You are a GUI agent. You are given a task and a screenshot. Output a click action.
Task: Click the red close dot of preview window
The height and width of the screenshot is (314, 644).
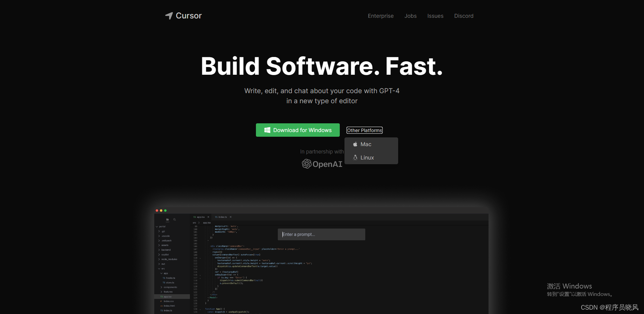[157, 210]
